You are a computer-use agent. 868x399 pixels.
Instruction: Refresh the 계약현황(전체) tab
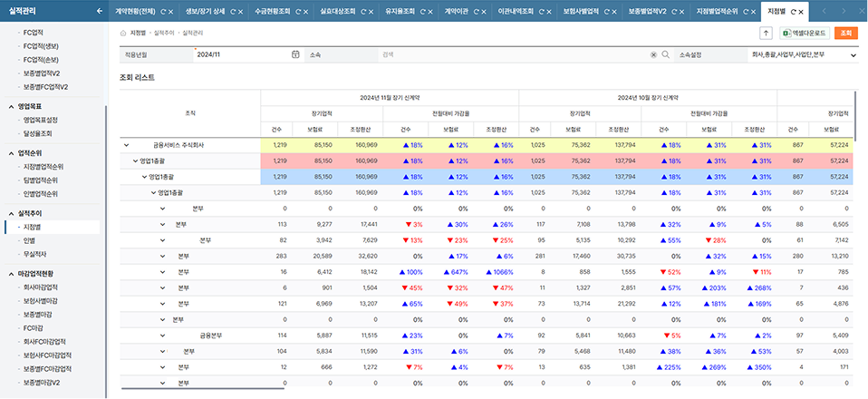coord(163,12)
